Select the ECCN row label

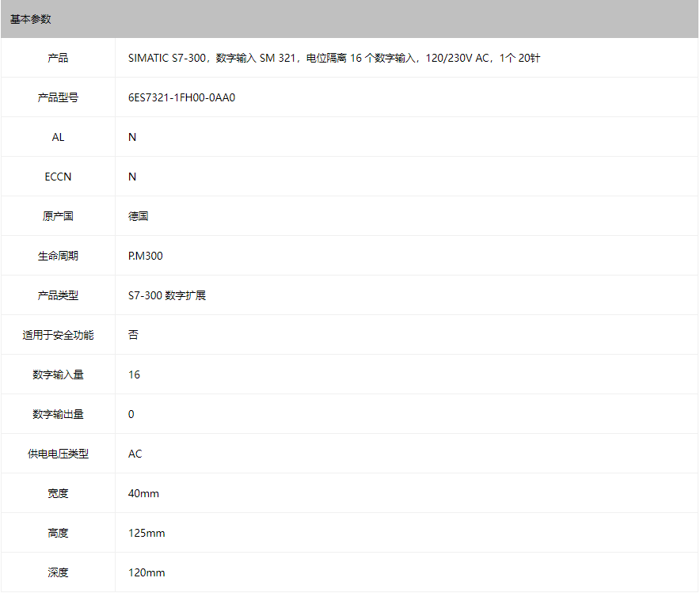58,177
